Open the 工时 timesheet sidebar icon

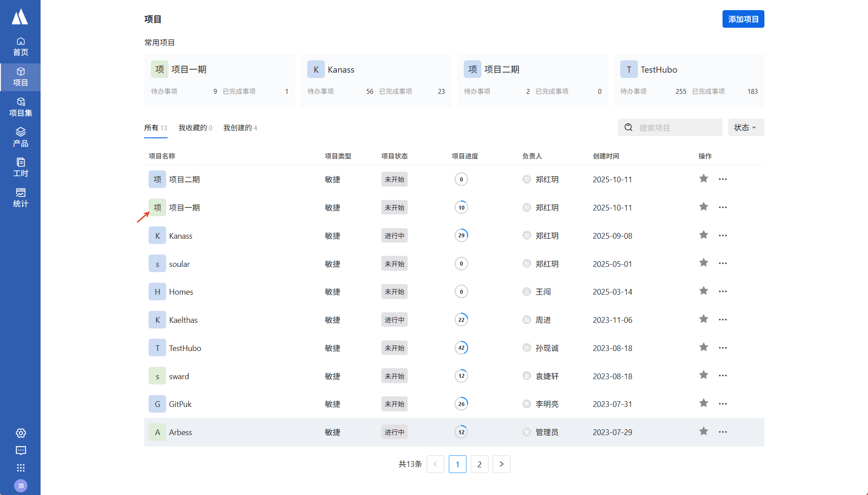click(x=20, y=167)
